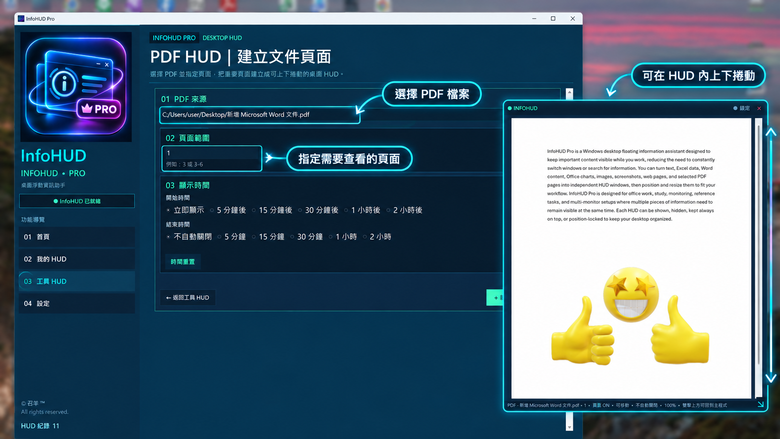Viewport: 780px width, 439px height.
Task: Click the 時間重置 button
Action: point(183,262)
